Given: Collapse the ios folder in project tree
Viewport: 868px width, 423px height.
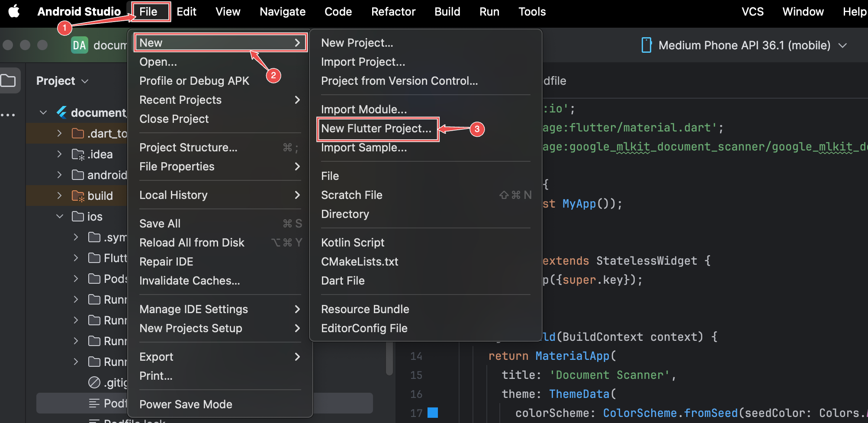Looking at the screenshot, I should (60, 217).
